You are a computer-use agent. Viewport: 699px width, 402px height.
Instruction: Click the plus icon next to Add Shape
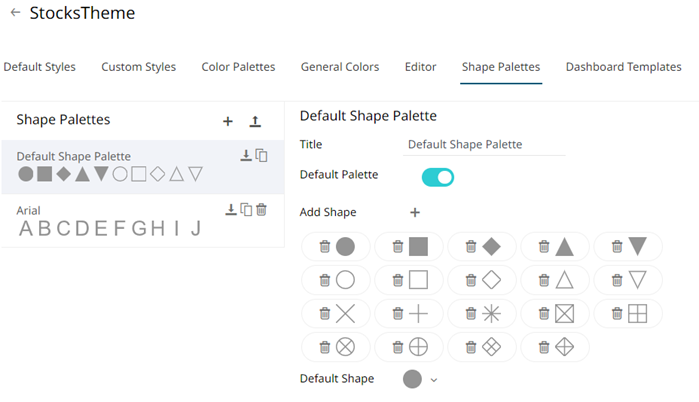point(415,212)
